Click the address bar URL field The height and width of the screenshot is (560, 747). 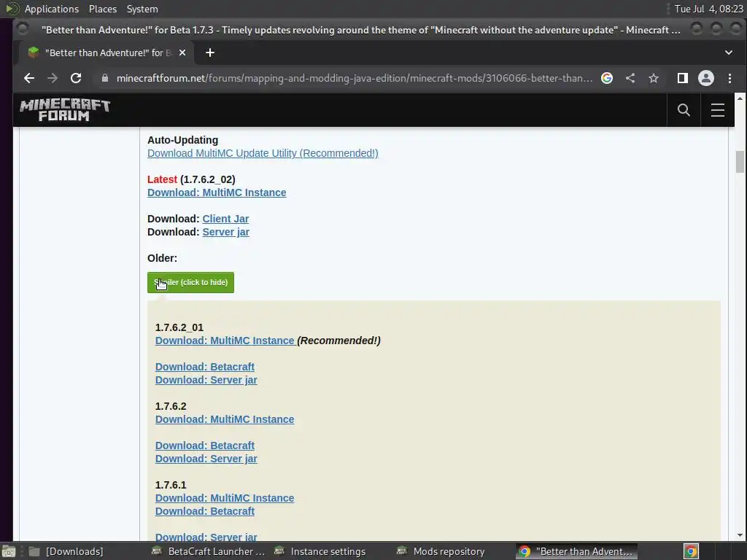pyautogui.click(x=355, y=78)
